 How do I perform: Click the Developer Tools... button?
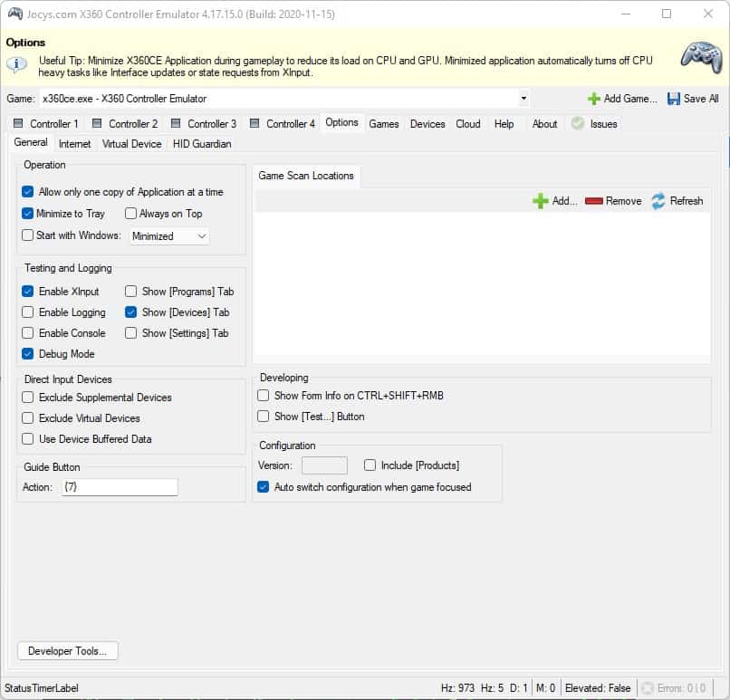pos(68,651)
